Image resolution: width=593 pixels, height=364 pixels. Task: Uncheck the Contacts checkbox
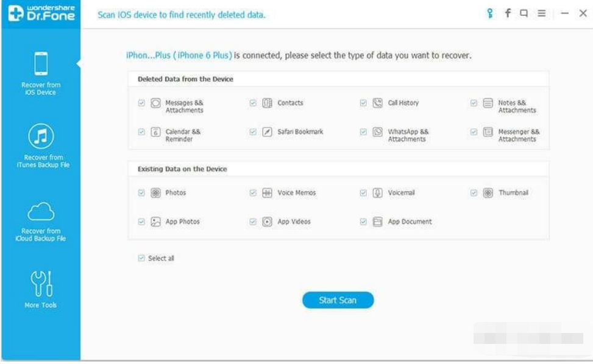coord(253,103)
